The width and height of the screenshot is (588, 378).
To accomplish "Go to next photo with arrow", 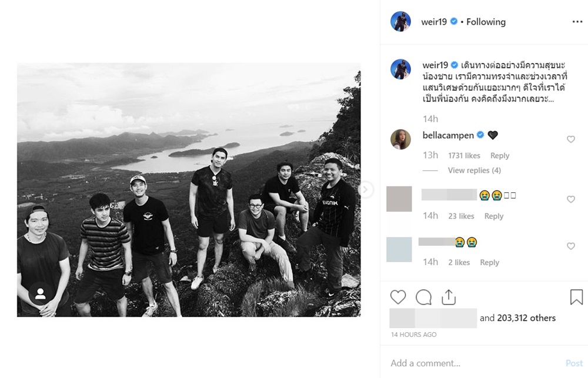I will (x=365, y=190).
